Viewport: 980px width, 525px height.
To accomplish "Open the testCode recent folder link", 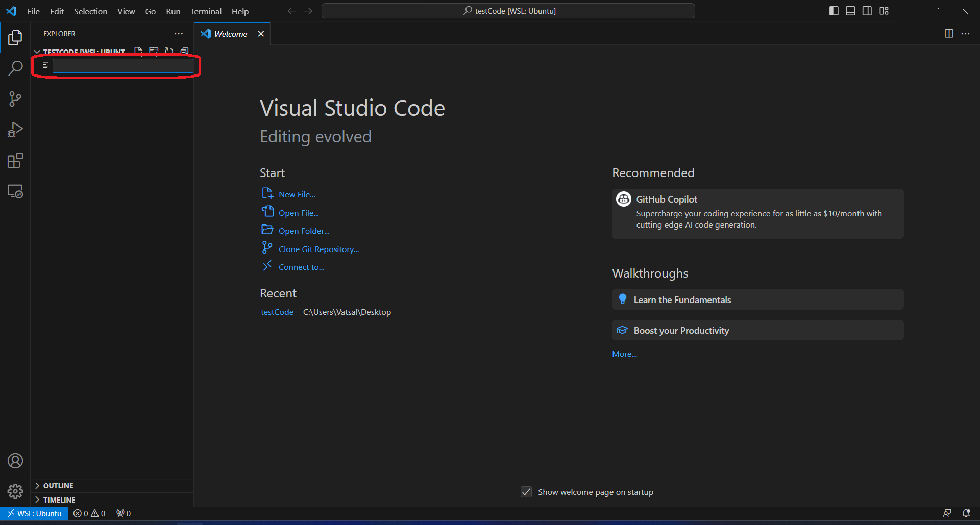I will point(277,312).
